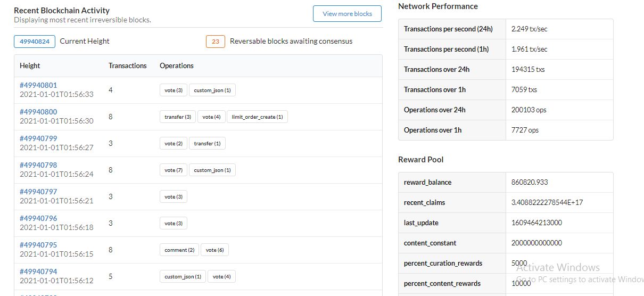Click vote (2) tag in block #49940799
644x296 pixels.
(174, 143)
